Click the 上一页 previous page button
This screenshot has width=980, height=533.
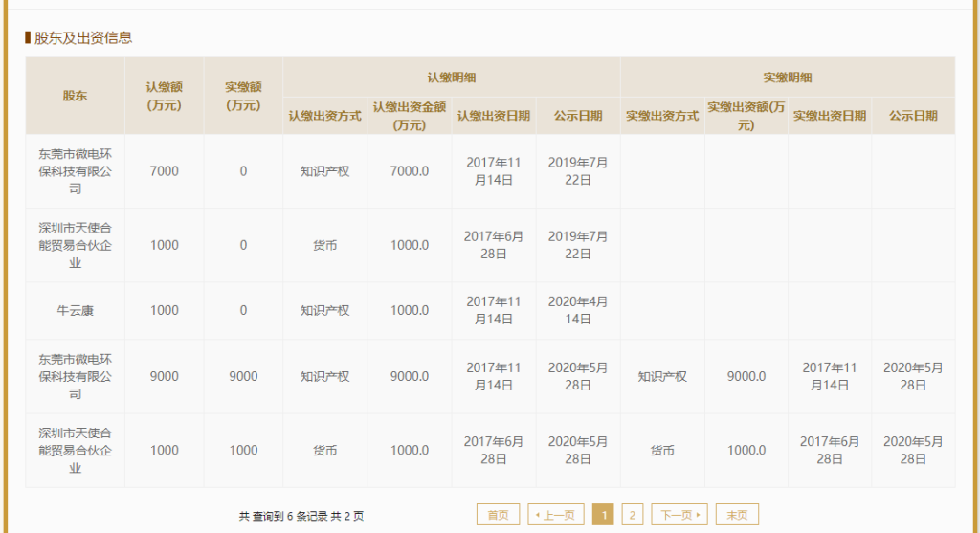(556, 515)
